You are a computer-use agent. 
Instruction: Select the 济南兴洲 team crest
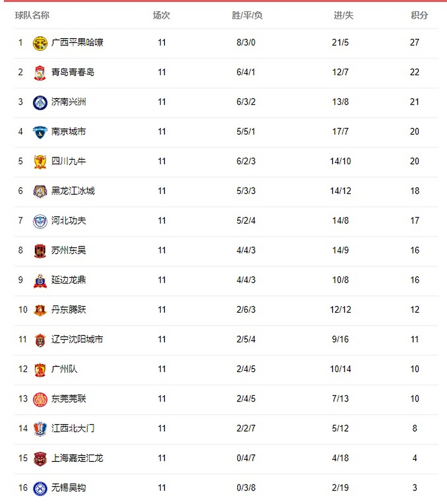coord(40,102)
